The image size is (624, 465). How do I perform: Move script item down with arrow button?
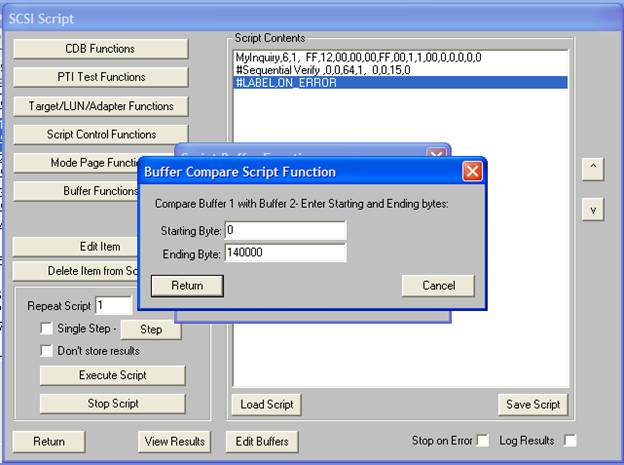pyautogui.click(x=593, y=209)
